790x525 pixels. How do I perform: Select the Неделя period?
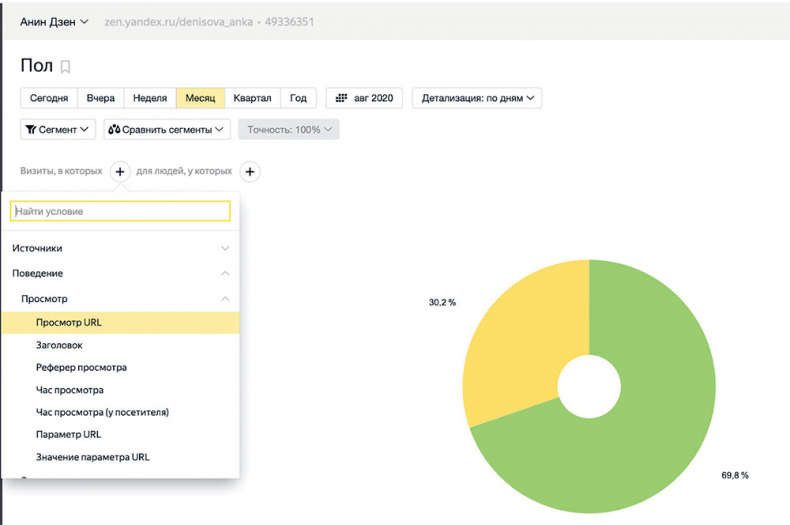pos(149,98)
